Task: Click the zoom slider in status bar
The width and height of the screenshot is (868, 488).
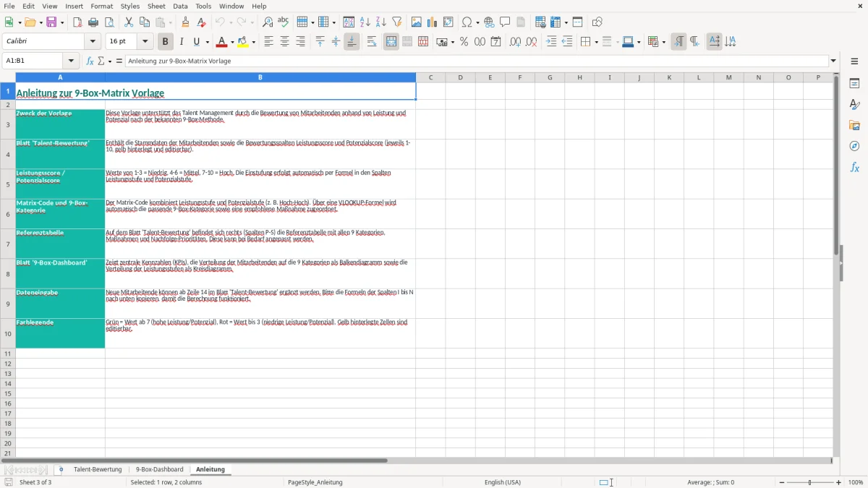Action: tap(810, 482)
